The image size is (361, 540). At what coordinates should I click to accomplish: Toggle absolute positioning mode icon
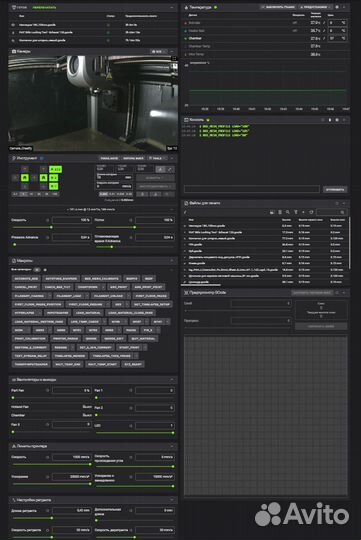(160, 169)
